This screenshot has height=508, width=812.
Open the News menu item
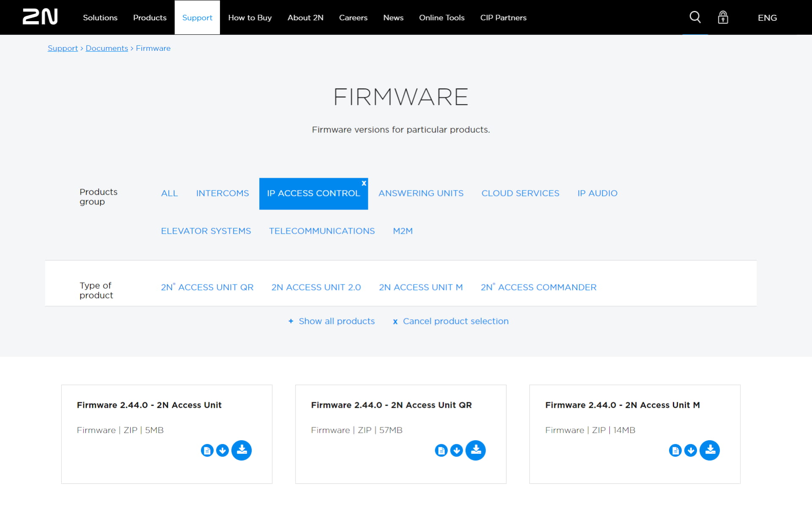pyautogui.click(x=393, y=17)
